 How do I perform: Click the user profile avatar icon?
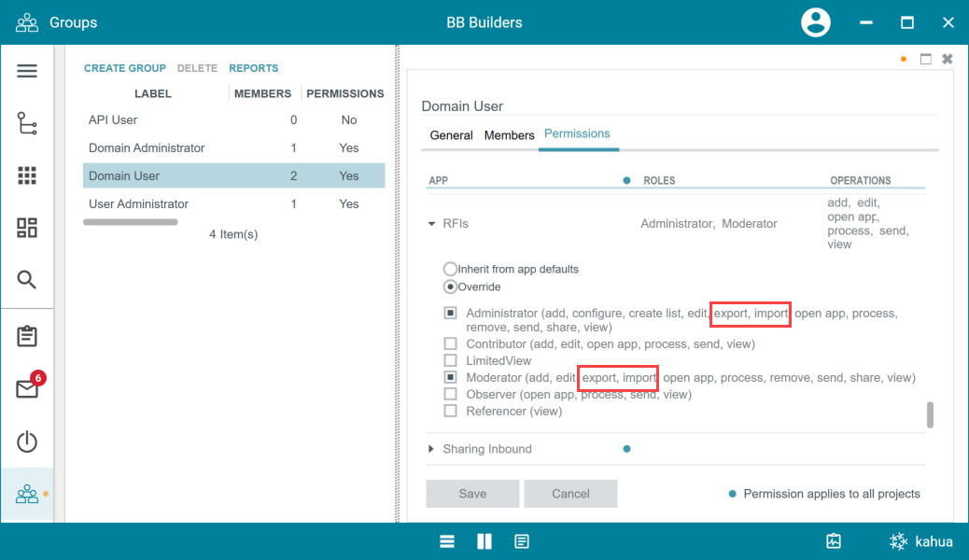tap(816, 22)
